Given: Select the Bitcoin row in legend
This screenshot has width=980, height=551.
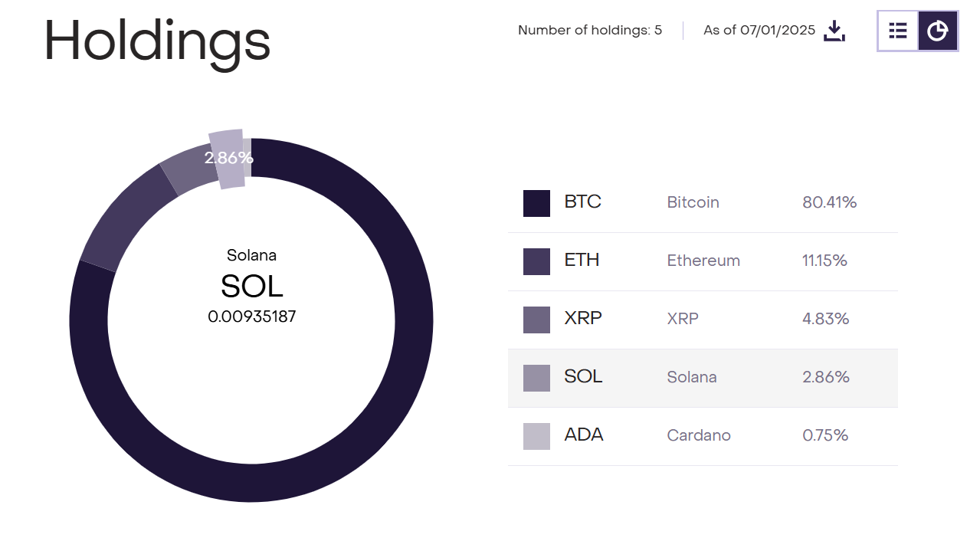Looking at the screenshot, I should tap(702, 203).
